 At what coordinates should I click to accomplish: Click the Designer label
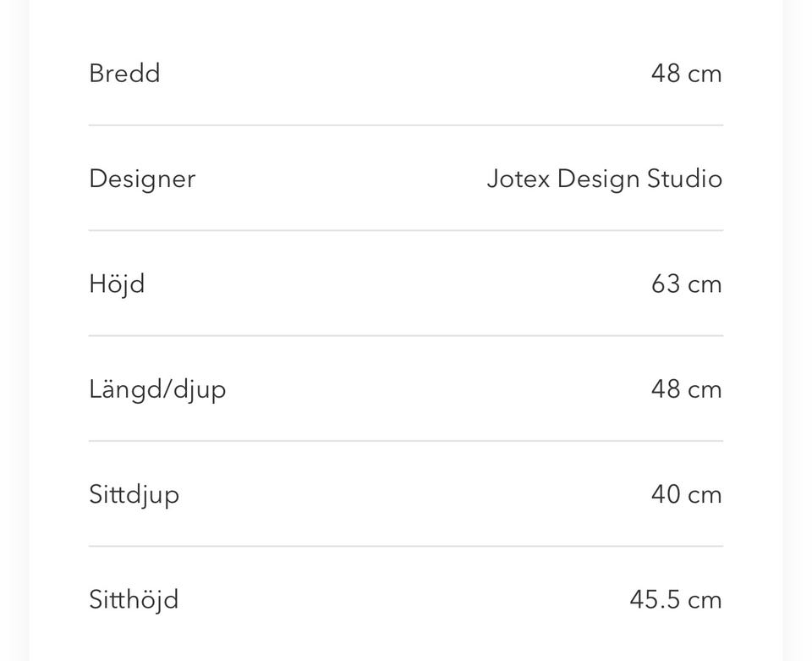tap(142, 179)
